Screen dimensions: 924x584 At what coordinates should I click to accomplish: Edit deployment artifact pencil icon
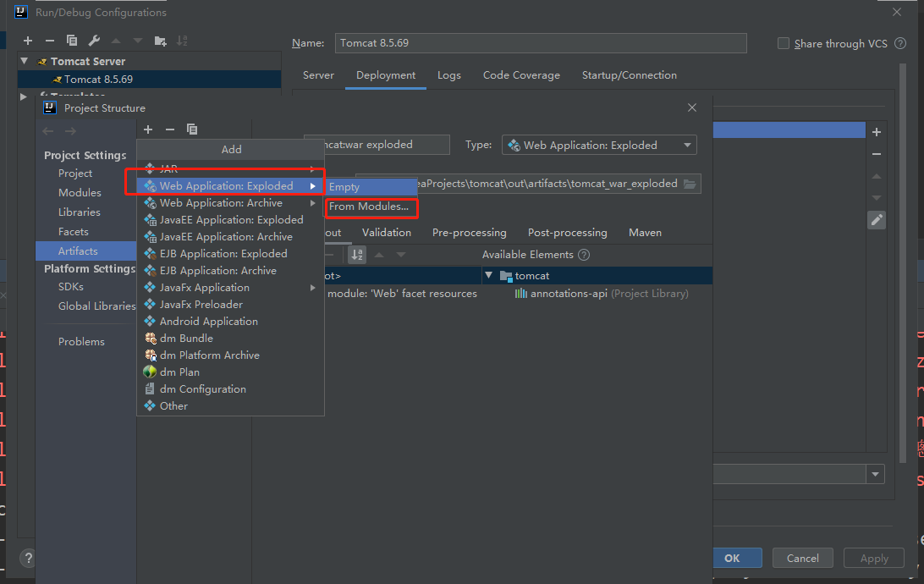[x=877, y=220]
